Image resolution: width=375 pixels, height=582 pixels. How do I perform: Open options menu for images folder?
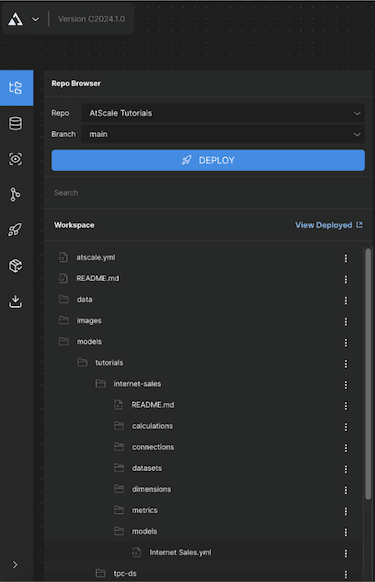[x=346, y=321]
